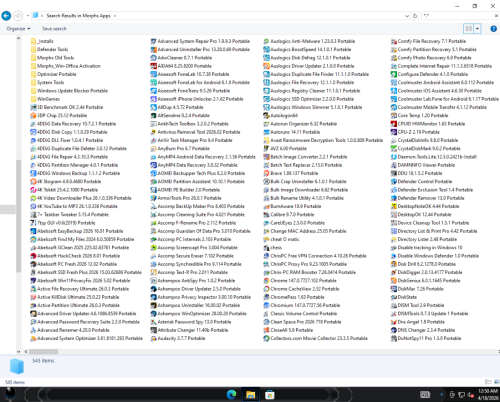Screen dimensions: 500x402
Task: Click the Start button on taskbar
Action: point(10,395)
